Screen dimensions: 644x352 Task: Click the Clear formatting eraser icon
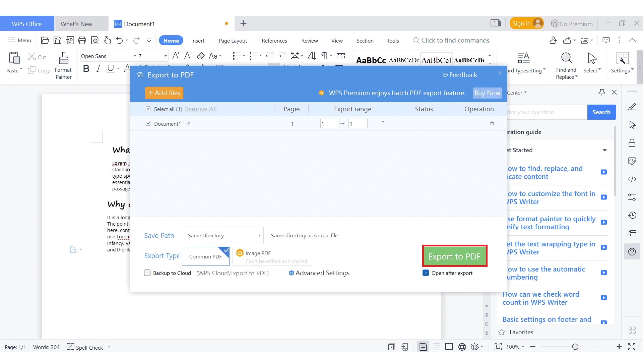pyautogui.click(x=201, y=56)
